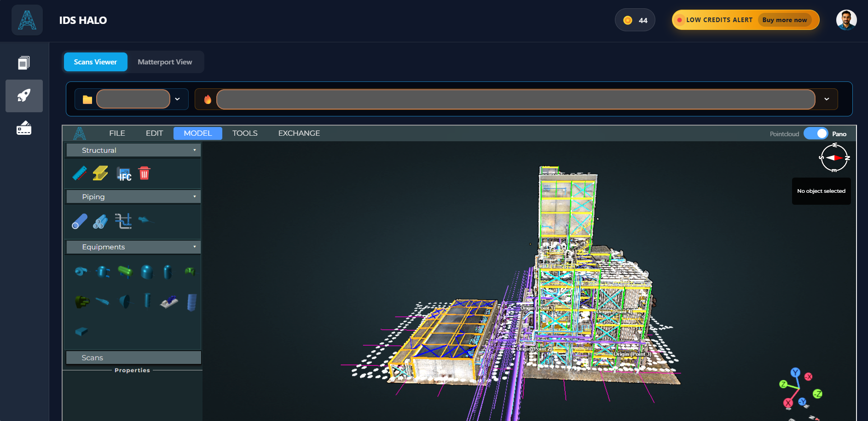The image size is (868, 421).
Task: Switch to Scans Viewer tab
Action: pyautogui.click(x=95, y=62)
